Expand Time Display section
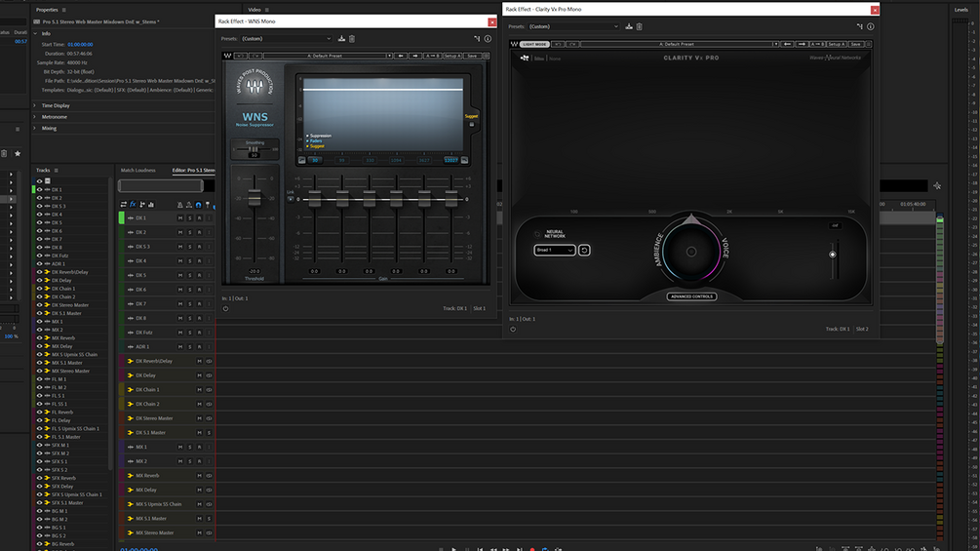 tap(35, 105)
